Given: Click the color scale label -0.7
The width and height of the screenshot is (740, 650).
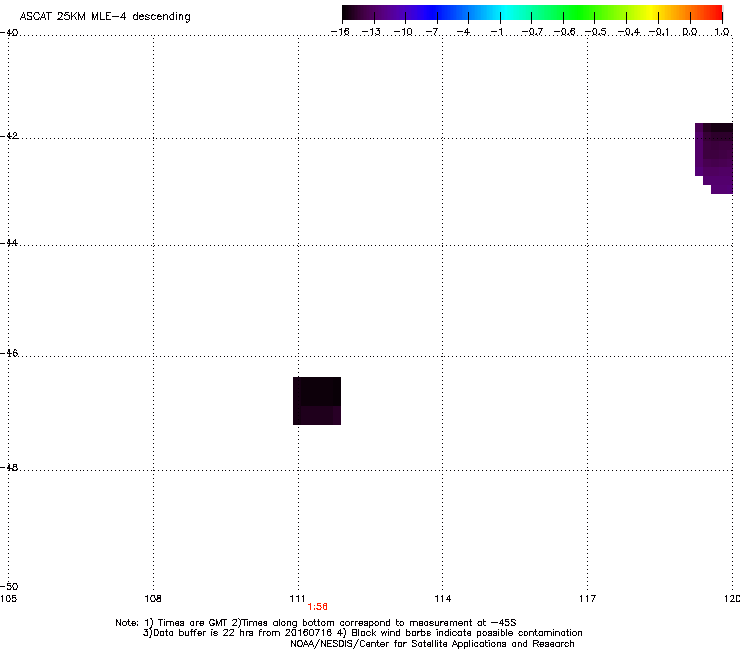Looking at the screenshot, I should click(x=532, y=32).
